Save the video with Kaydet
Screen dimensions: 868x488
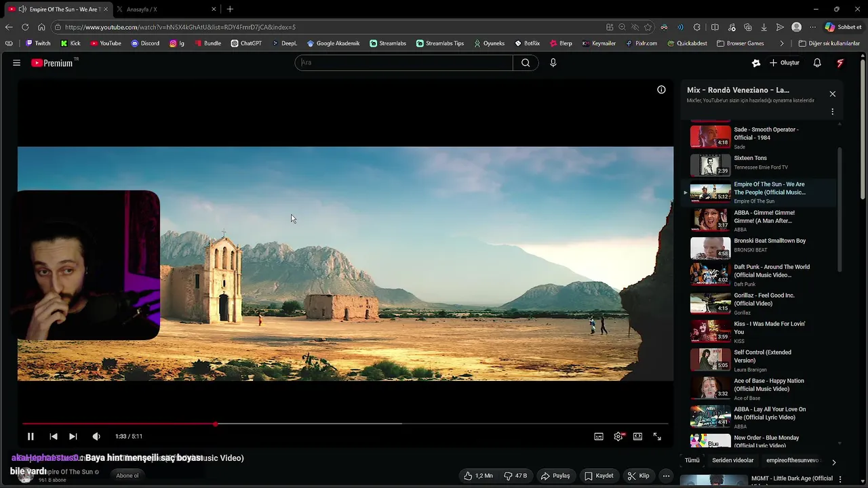[599, 476]
